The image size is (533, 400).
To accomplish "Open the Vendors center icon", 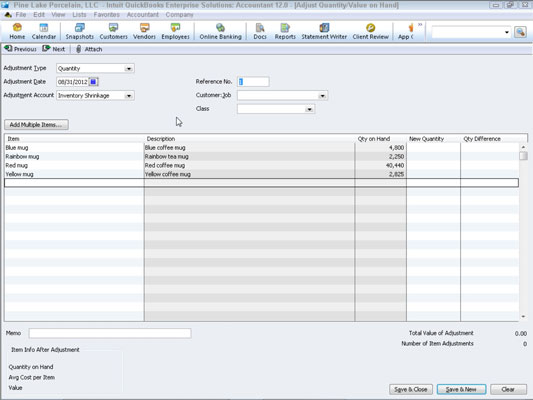I will (x=144, y=31).
